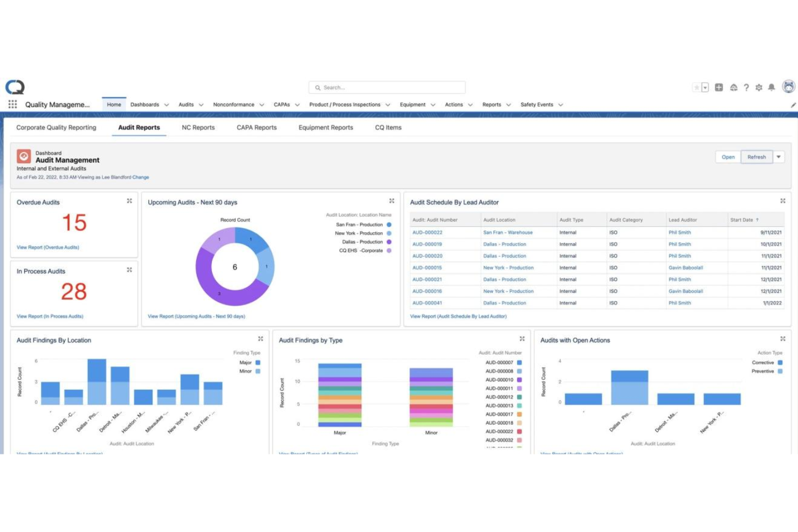This screenshot has height=532, width=798.
Task: Switch to the CAPA Reports tab
Action: point(256,127)
